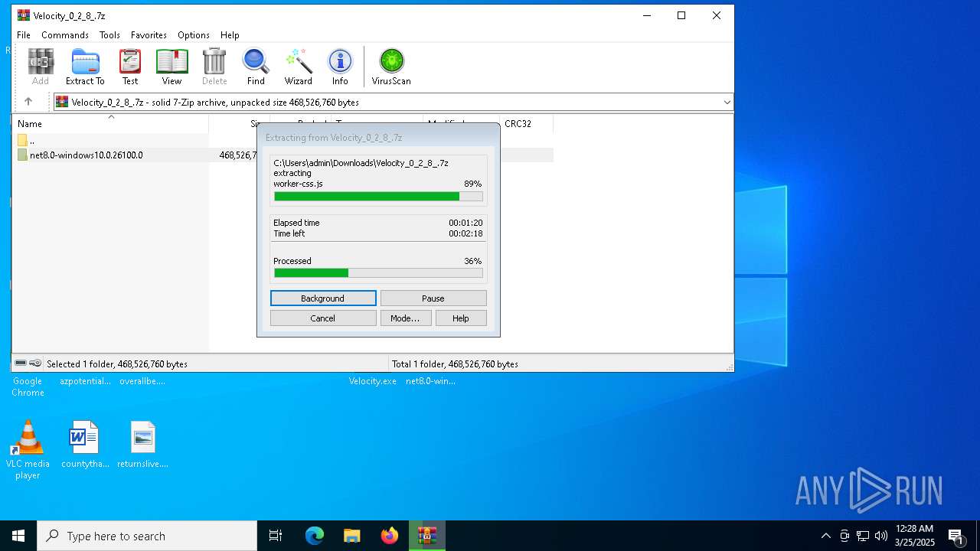
Task: Go up one folder level arrow
Action: 28,102
